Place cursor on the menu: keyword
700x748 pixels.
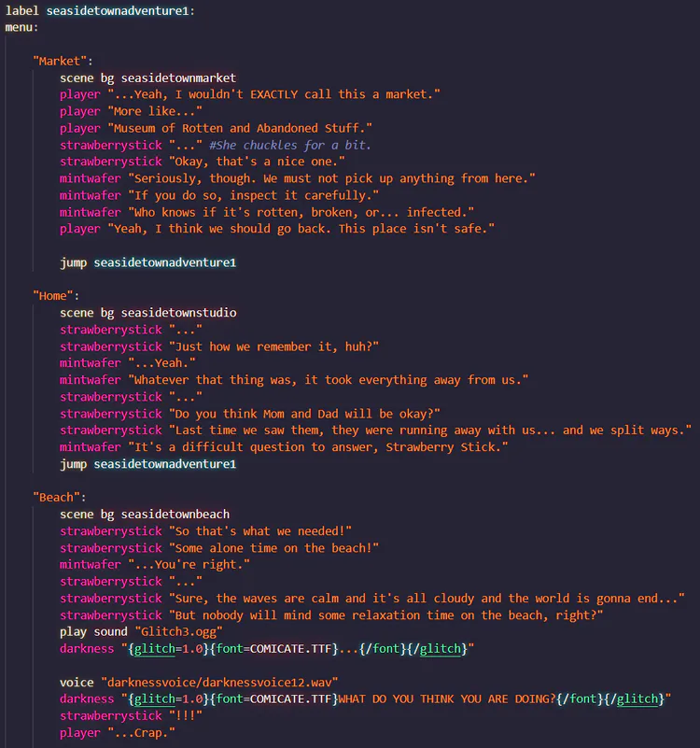point(22,27)
